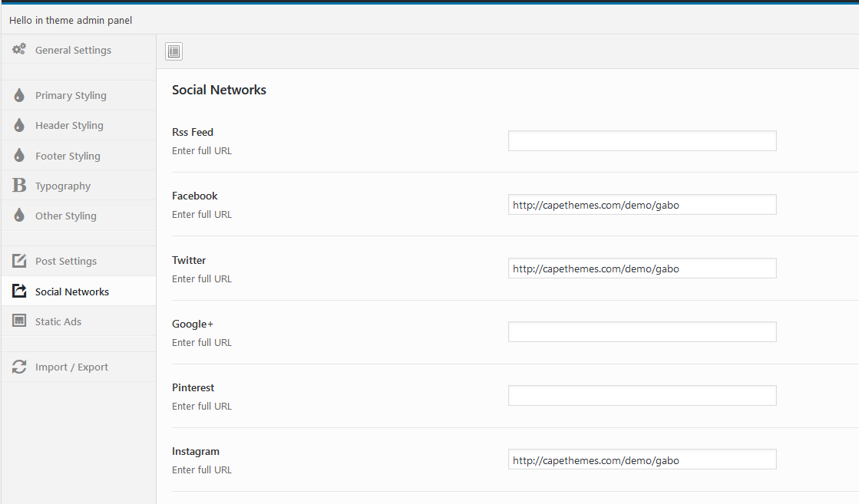859x504 pixels.
Task: Click the Footer Styling droplet icon
Action: pos(19,156)
